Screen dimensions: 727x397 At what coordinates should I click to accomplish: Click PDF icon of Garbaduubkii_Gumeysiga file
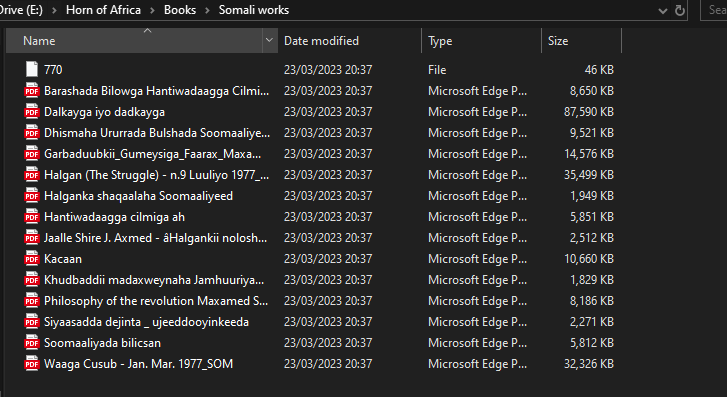coord(32,153)
